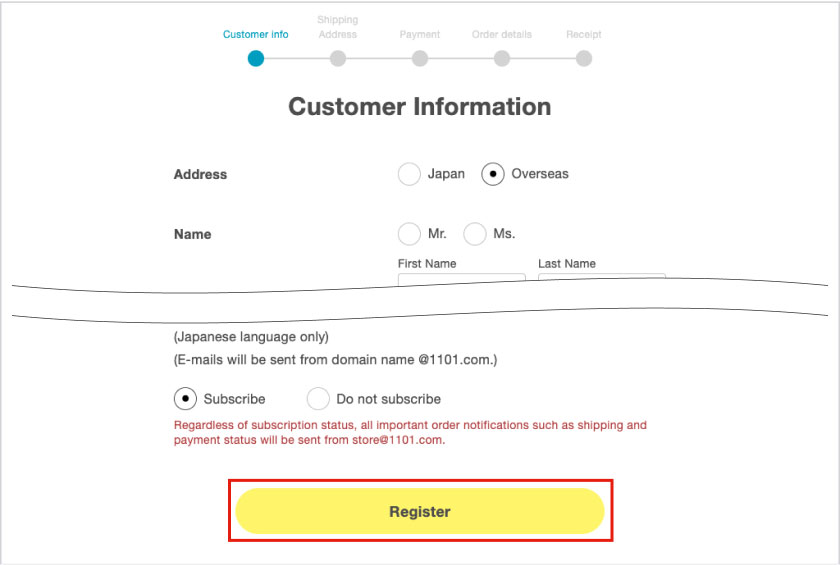Click the Payment step circle
The image size is (840, 565).
tap(420, 58)
